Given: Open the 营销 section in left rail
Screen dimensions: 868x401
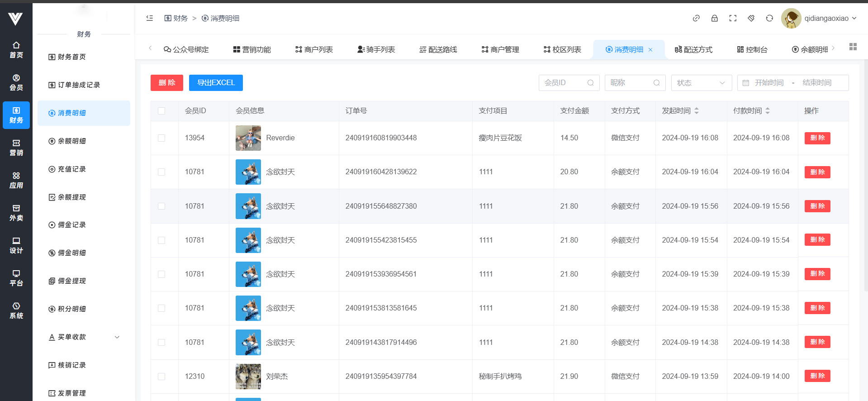Looking at the screenshot, I should tap(16, 148).
